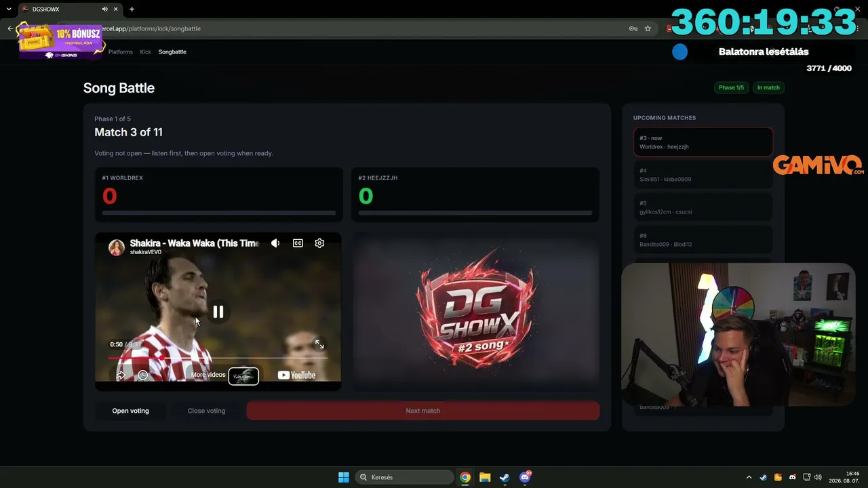868x488 pixels.
Task: Open the network tray icon
Action: tap(806, 477)
